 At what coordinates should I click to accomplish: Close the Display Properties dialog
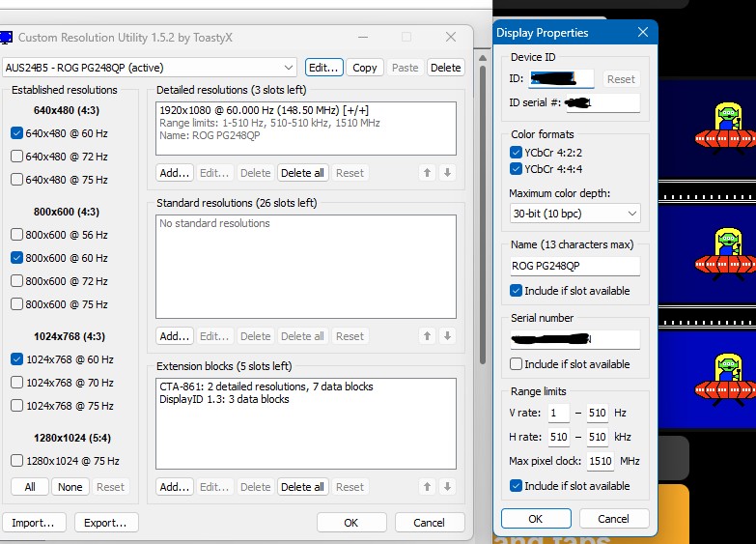point(643,33)
